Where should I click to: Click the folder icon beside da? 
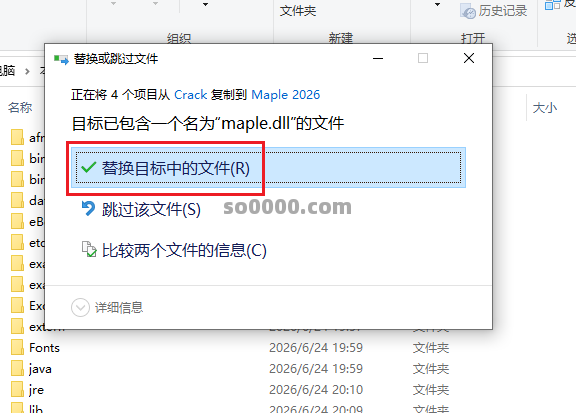pos(17,200)
